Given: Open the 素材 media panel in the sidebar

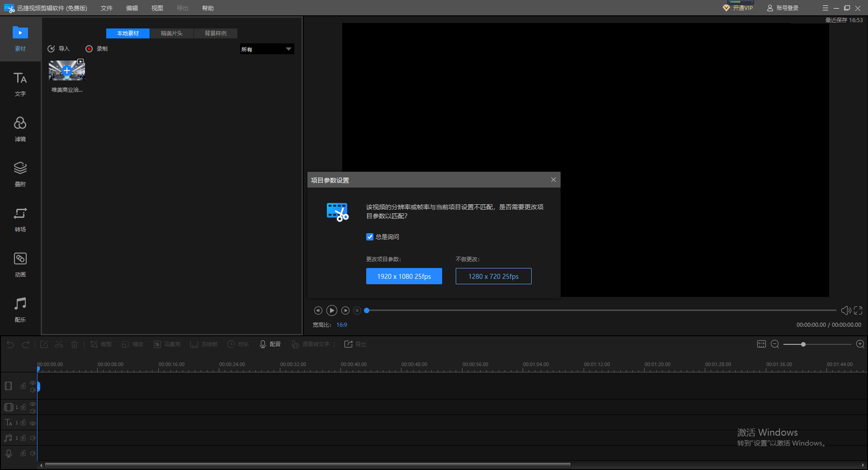Looking at the screenshot, I should coord(20,39).
